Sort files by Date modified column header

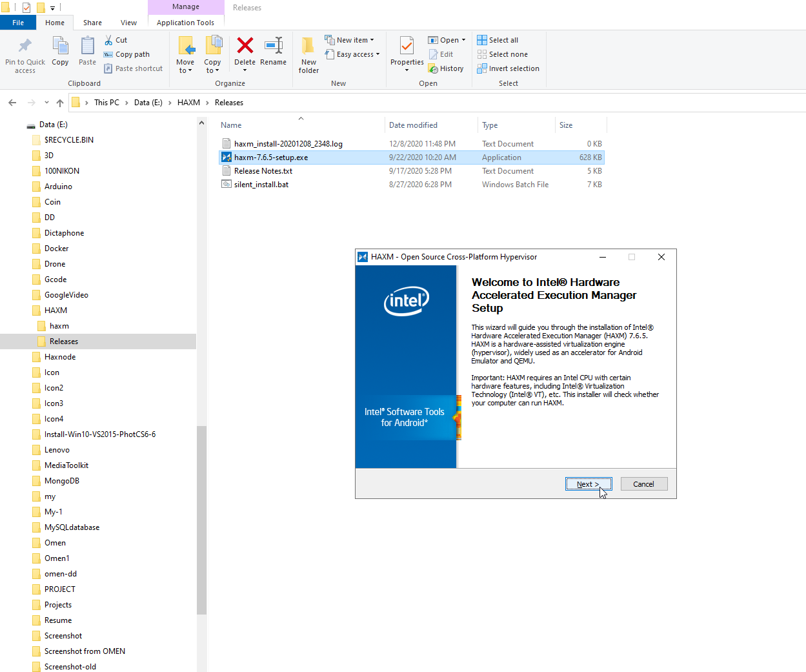[x=431, y=125]
